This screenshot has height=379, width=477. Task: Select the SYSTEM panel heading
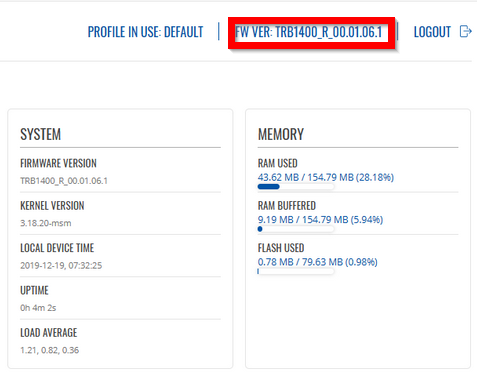point(41,134)
